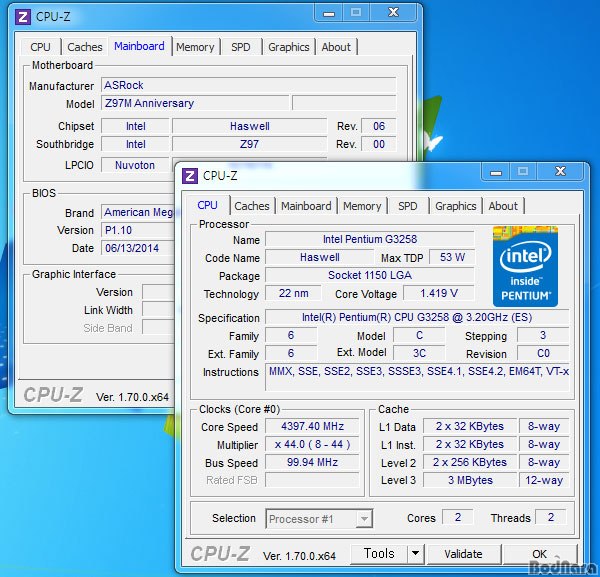
Task: Click the CPU-Z logo icon in front window title bar
Action: point(190,176)
